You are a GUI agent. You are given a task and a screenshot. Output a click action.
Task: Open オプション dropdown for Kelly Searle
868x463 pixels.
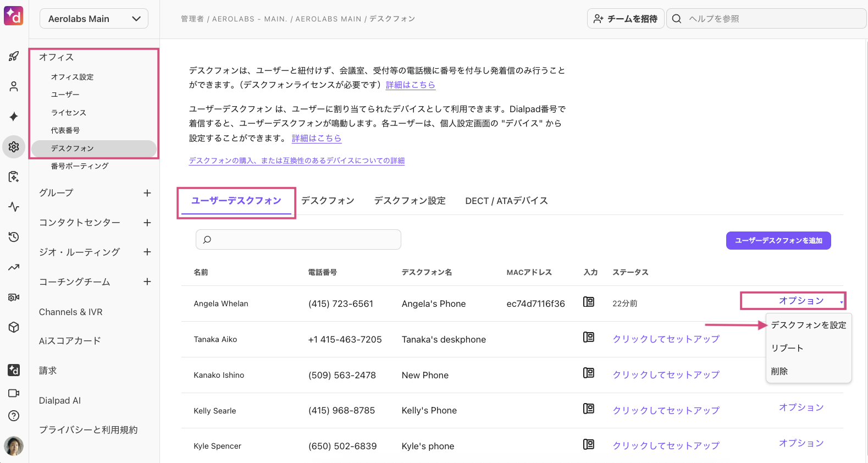click(x=801, y=407)
